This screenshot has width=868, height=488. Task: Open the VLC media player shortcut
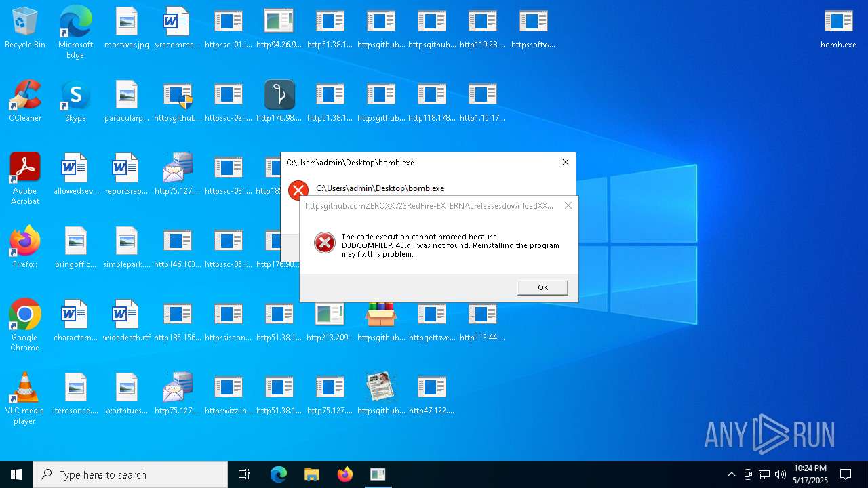pos(25,399)
